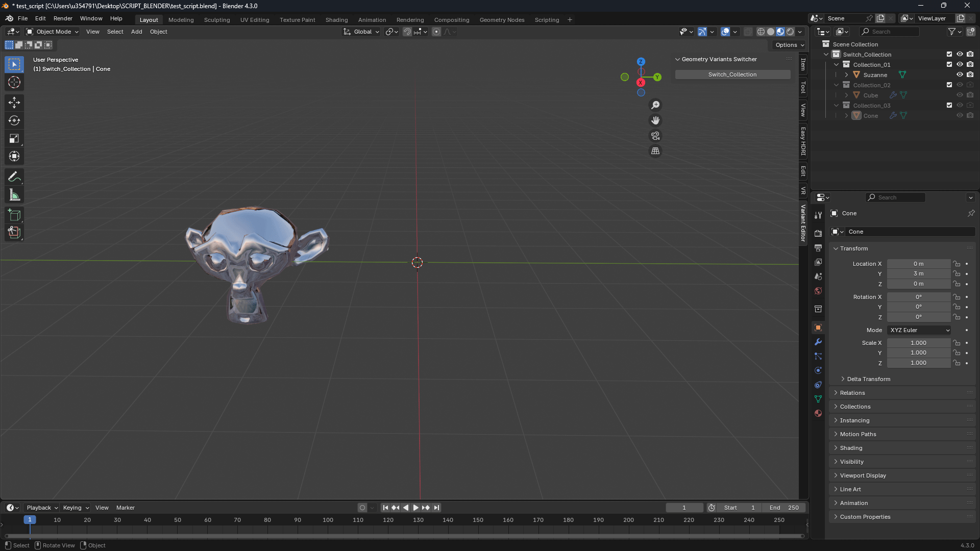The height and width of the screenshot is (551, 980).
Task: Select the Move tool
Action: pos(14,103)
